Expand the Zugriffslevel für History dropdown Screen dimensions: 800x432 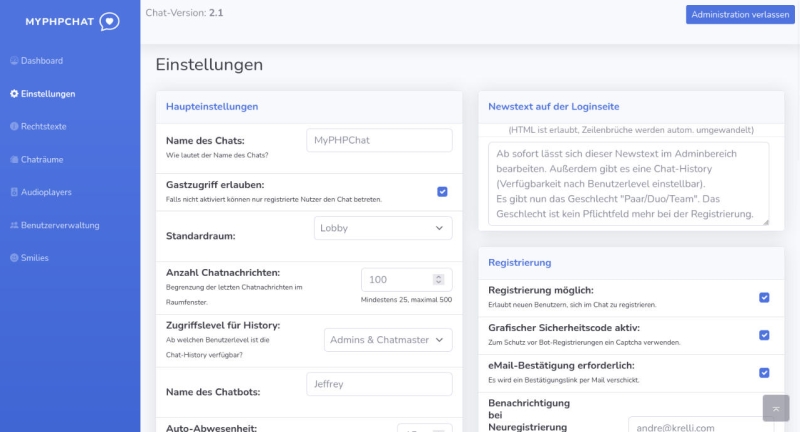(388, 340)
